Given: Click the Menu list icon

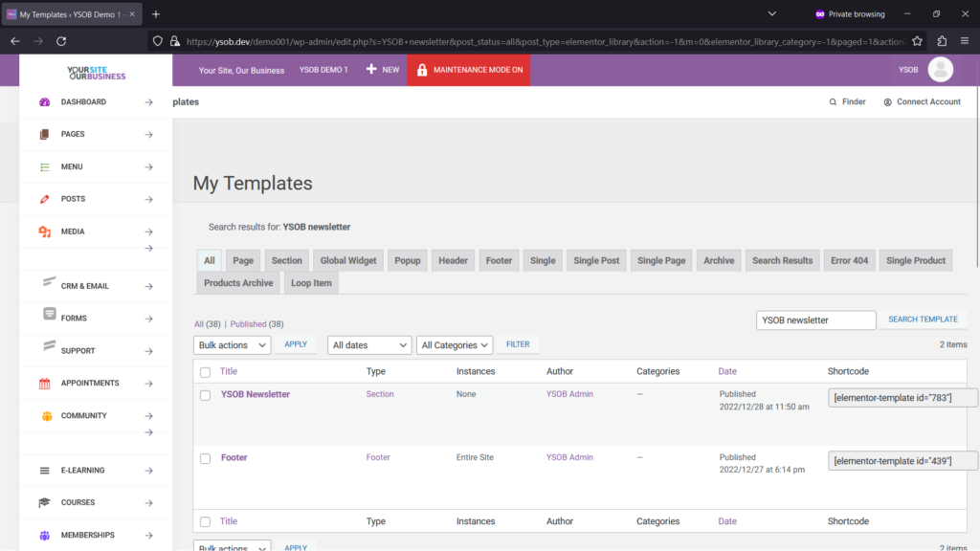Looking at the screenshot, I should tap(44, 166).
